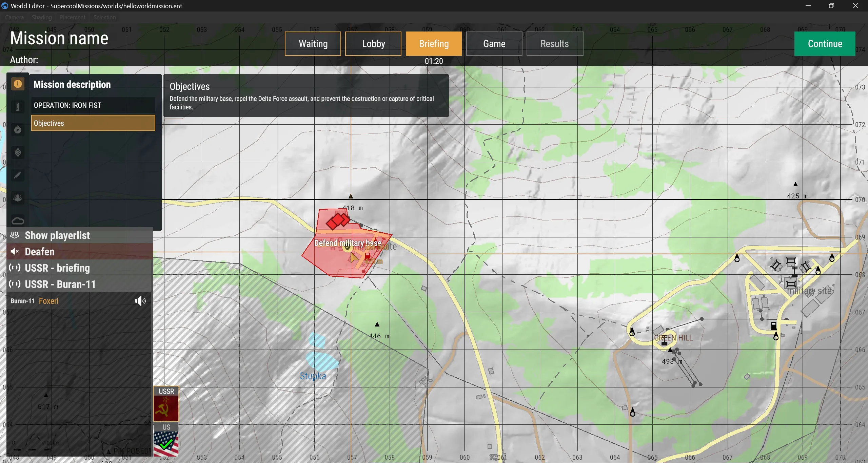The height and width of the screenshot is (463, 868).
Task: Switch to the Game phase tab
Action: click(494, 44)
